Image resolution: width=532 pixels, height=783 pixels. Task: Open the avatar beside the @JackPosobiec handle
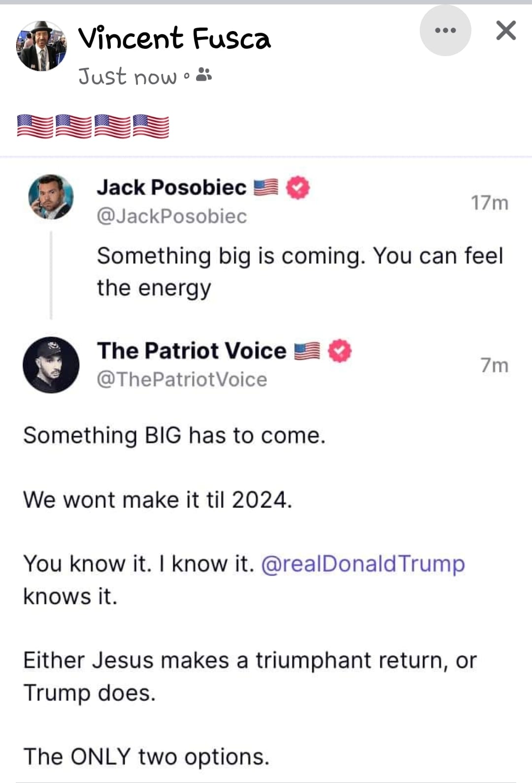click(x=51, y=197)
